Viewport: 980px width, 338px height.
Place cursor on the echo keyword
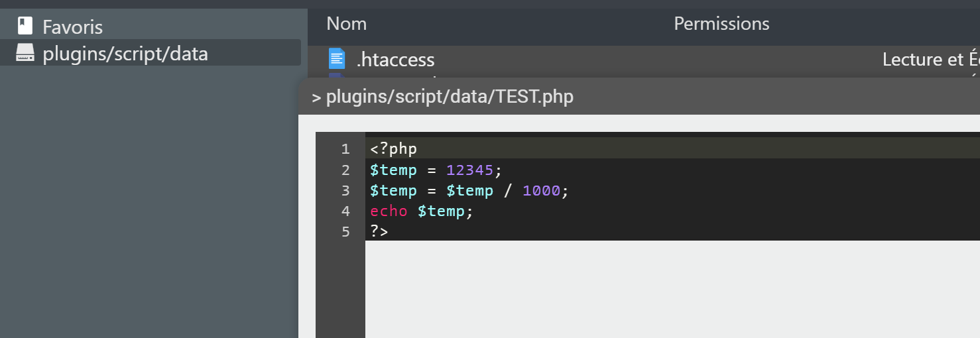tap(389, 211)
